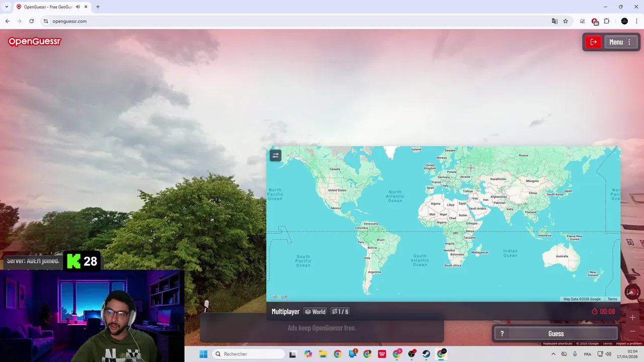Open Steam from the taskbar

[x=426, y=354]
